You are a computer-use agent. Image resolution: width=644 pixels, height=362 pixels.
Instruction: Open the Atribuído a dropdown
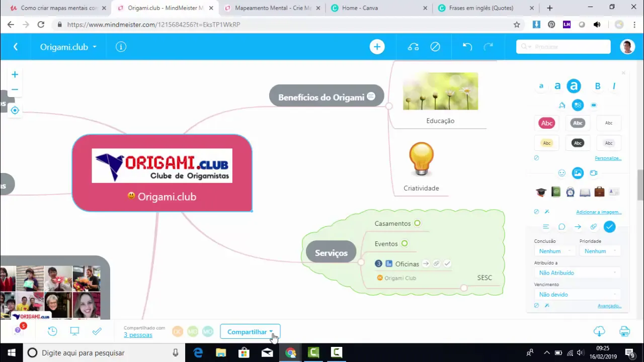click(577, 273)
